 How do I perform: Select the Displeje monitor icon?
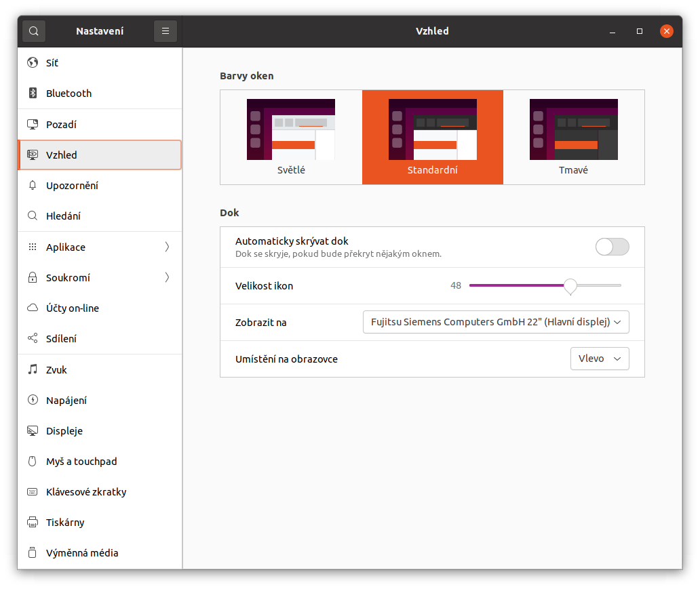(33, 430)
